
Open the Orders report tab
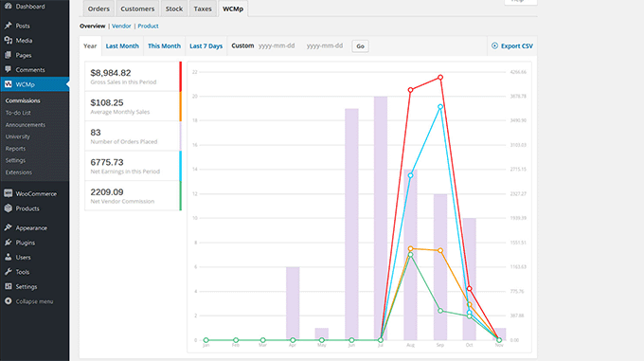point(98,9)
